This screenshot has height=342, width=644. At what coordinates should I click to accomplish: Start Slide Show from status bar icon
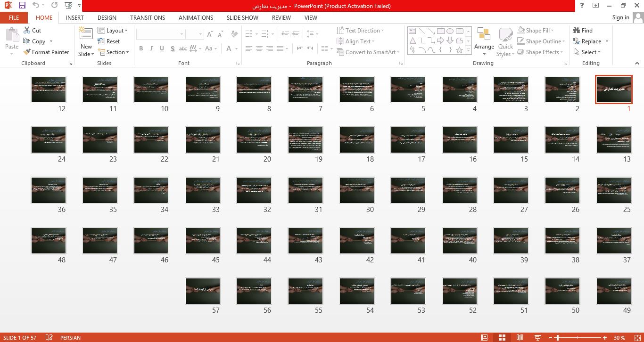[x=537, y=337]
